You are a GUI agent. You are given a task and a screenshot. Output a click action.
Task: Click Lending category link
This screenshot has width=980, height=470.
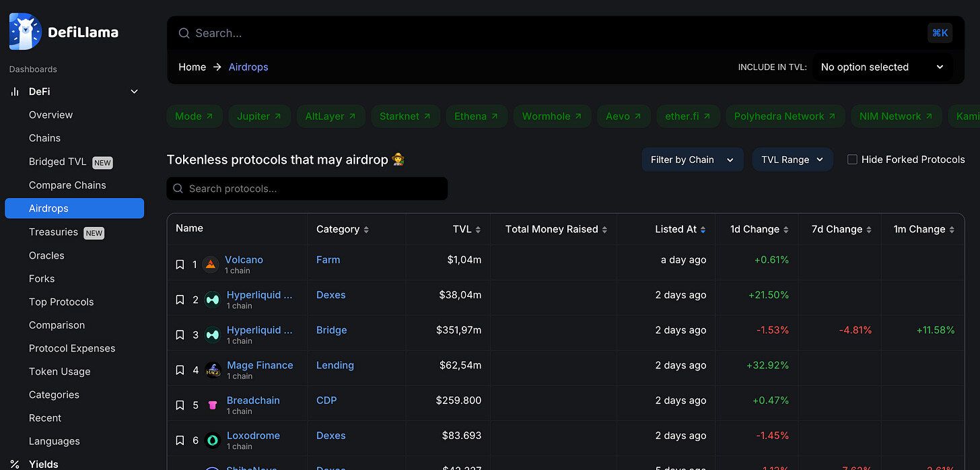click(x=335, y=365)
